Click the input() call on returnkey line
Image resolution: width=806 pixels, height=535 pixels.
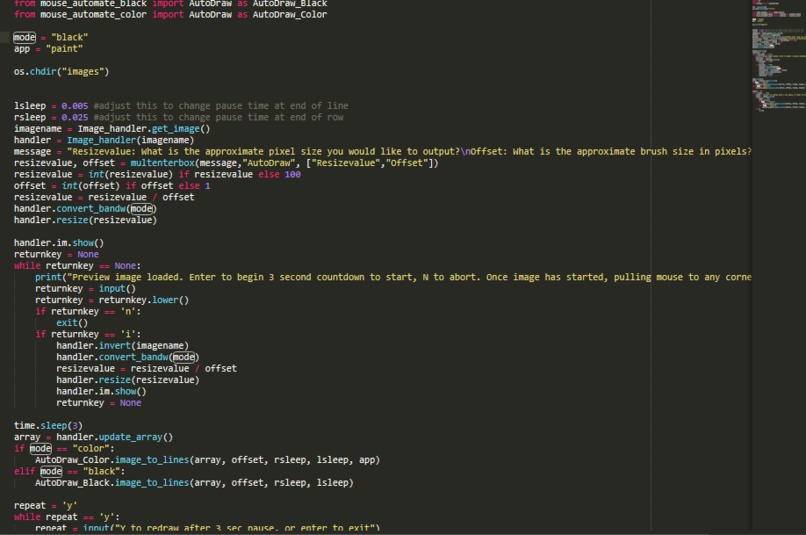pyautogui.click(x=117, y=289)
